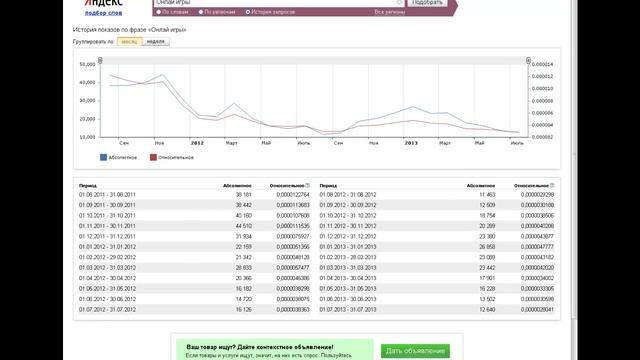Viewport: 640px width, 360px height.
Task: Click the absolute value '12 640'
Action: coord(487,309)
